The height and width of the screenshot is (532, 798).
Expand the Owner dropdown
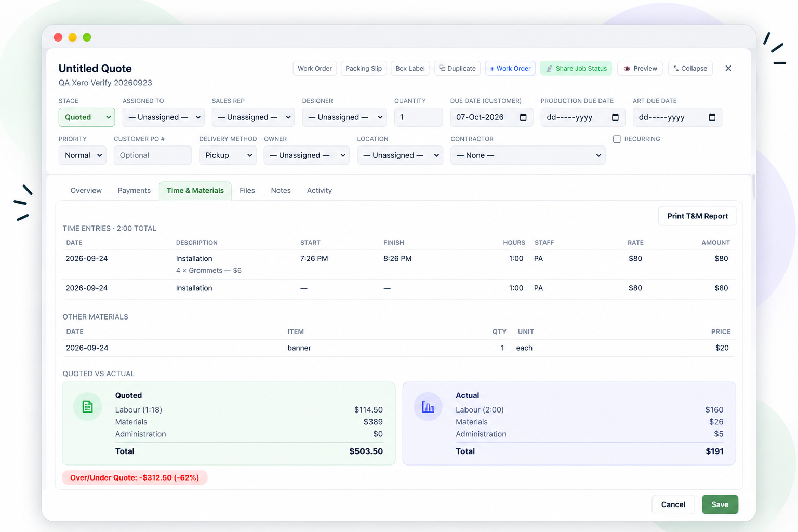click(x=307, y=155)
